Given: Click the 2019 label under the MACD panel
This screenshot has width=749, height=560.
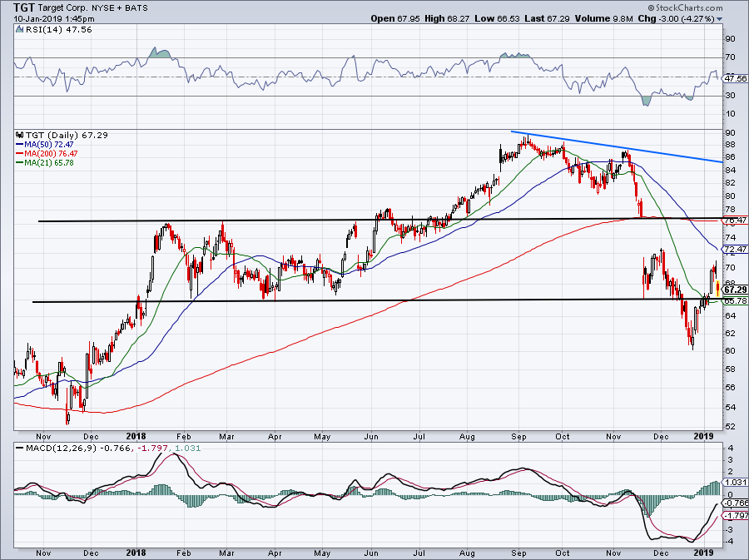Looking at the screenshot, I should pyautogui.click(x=703, y=553).
